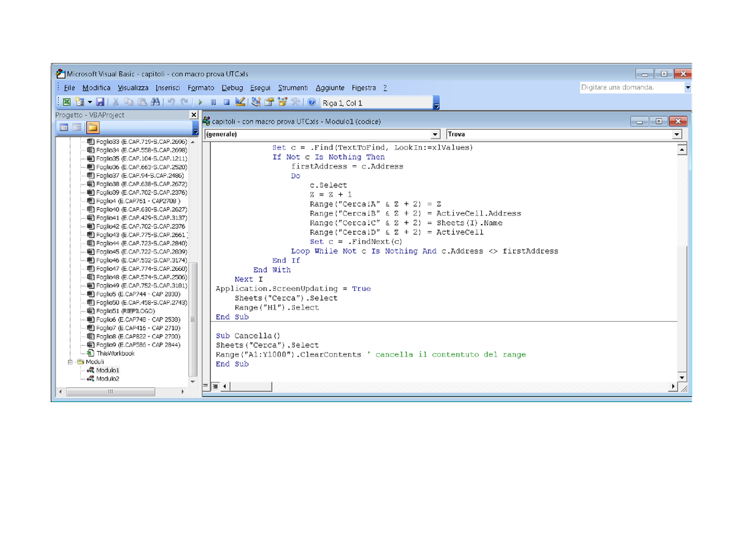The height and width of the screenshot is (535, 756).
Task: Open the ? help menu
Action: (x=385, y=88)
